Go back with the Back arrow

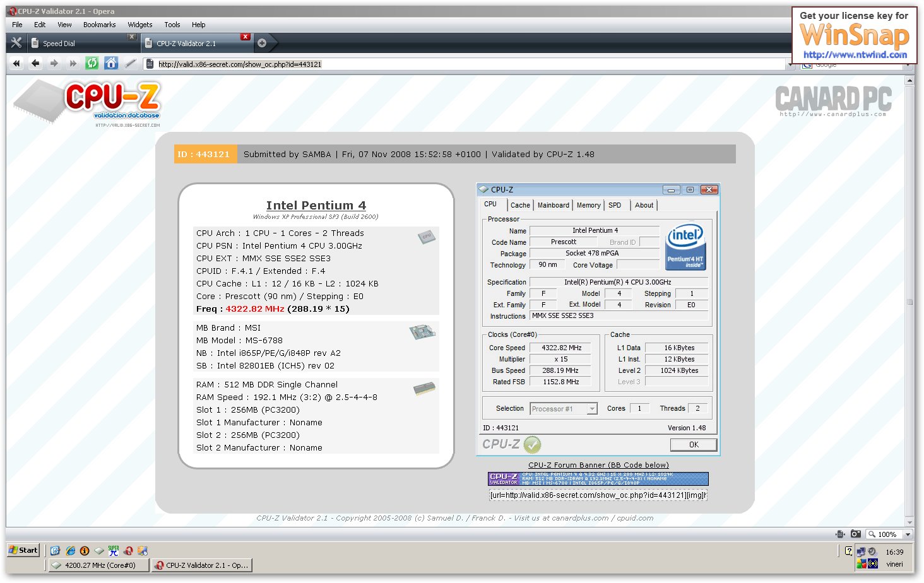click(x=35, y=63)
